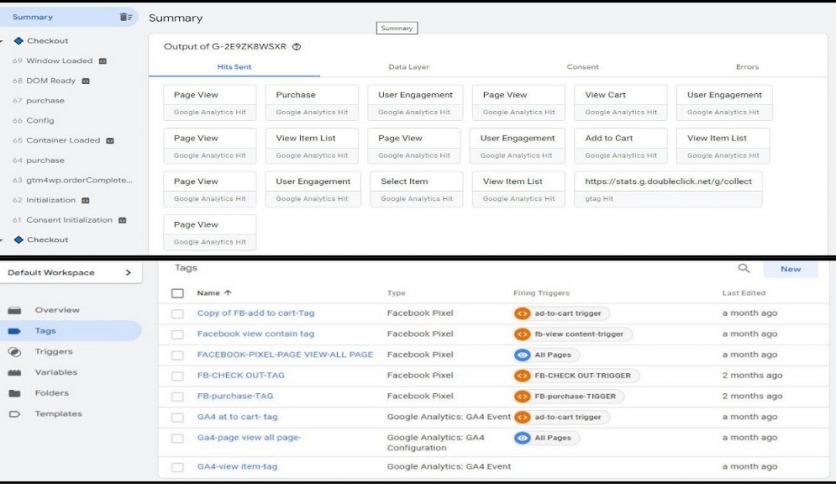Image resolution: width=836 pixels, height=484 pixels.
Task: Open the Copy of FB-add to cart-Tag link
Action: [x=255, y=313]
